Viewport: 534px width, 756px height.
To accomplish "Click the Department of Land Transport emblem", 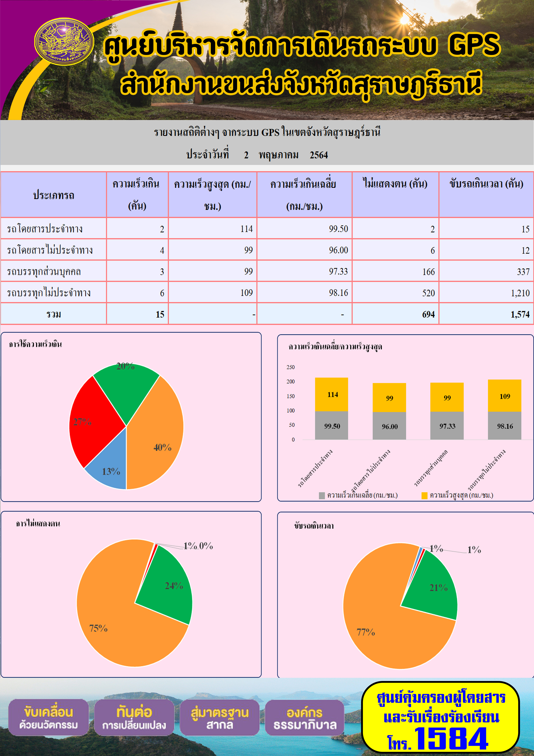I will (x=64, y=42).
